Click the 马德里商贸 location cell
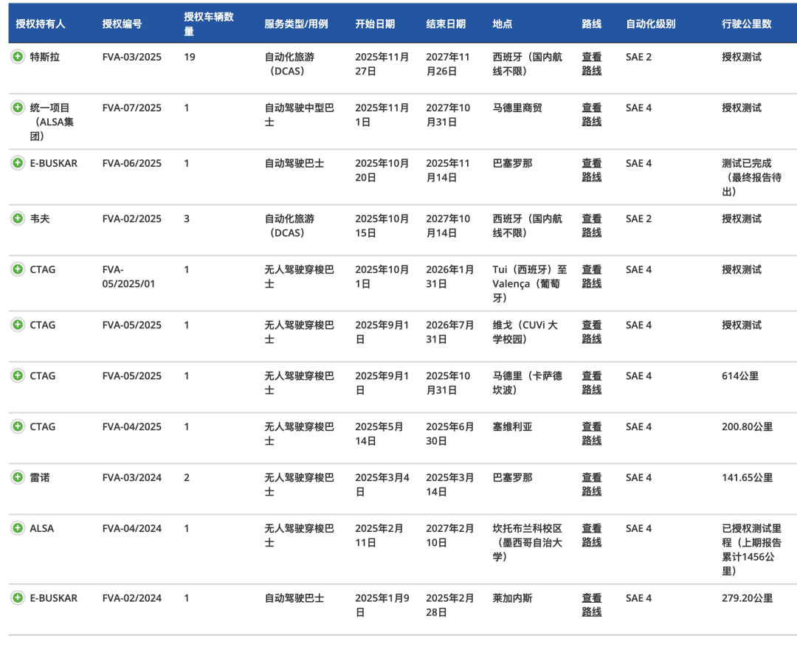 click(x=517, y=108)
